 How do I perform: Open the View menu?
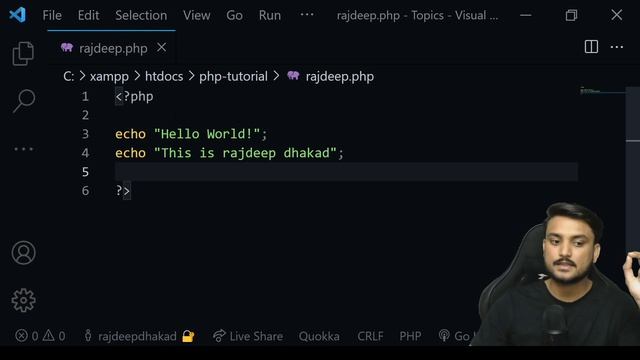[196, 15]
